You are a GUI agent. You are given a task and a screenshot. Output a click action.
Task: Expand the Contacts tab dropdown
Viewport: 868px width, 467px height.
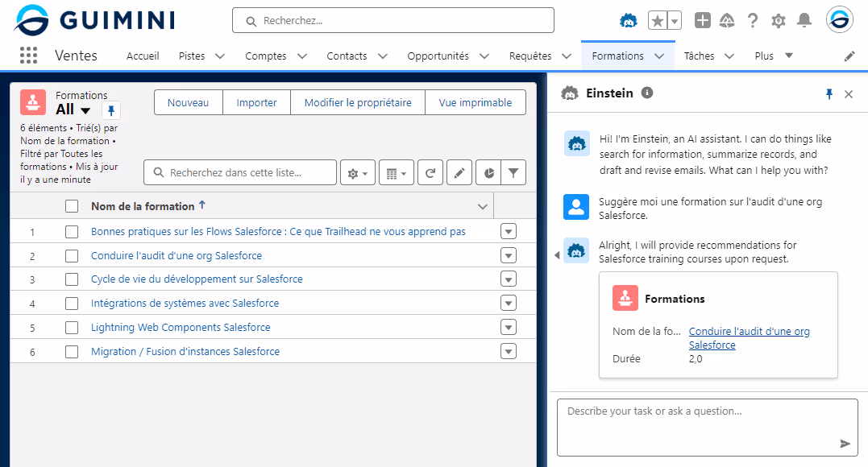[383, 56]
